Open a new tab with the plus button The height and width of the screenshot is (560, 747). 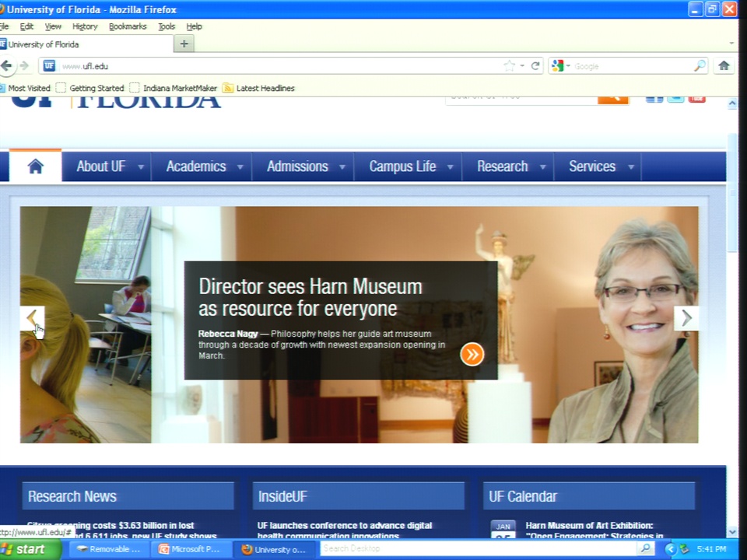tap(184, 44)
